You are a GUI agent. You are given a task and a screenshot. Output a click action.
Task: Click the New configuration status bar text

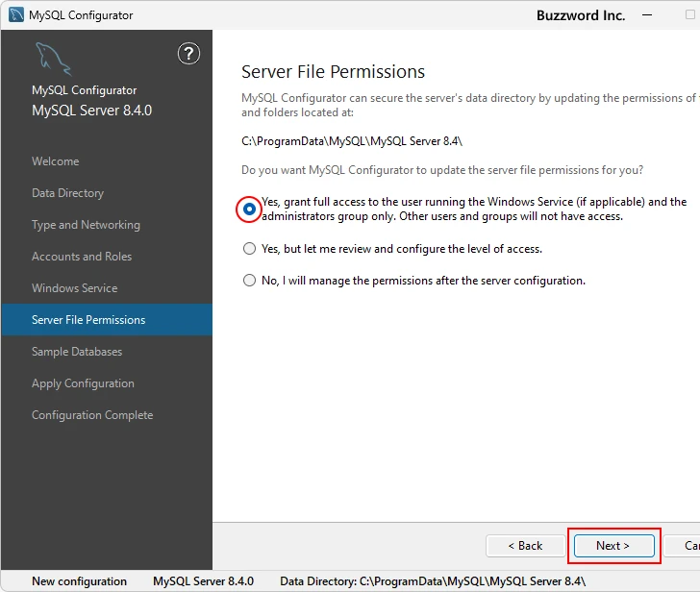tap(80, 581)
